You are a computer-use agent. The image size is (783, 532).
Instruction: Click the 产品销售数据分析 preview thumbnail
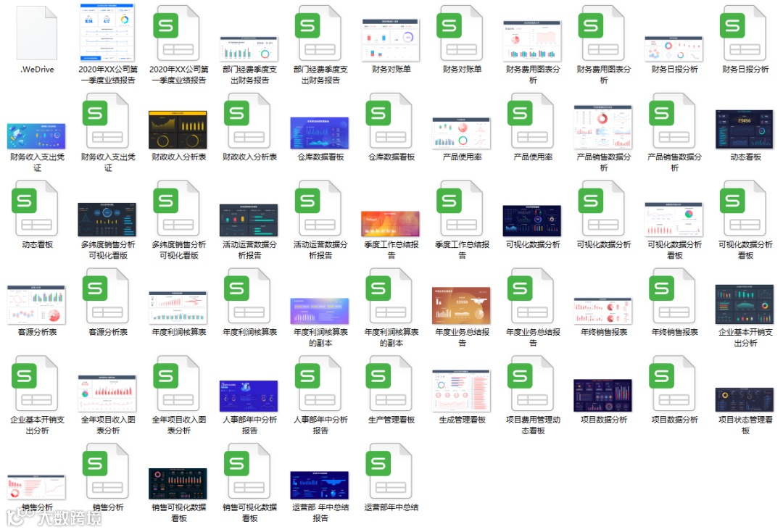click(x=604, y=128)
